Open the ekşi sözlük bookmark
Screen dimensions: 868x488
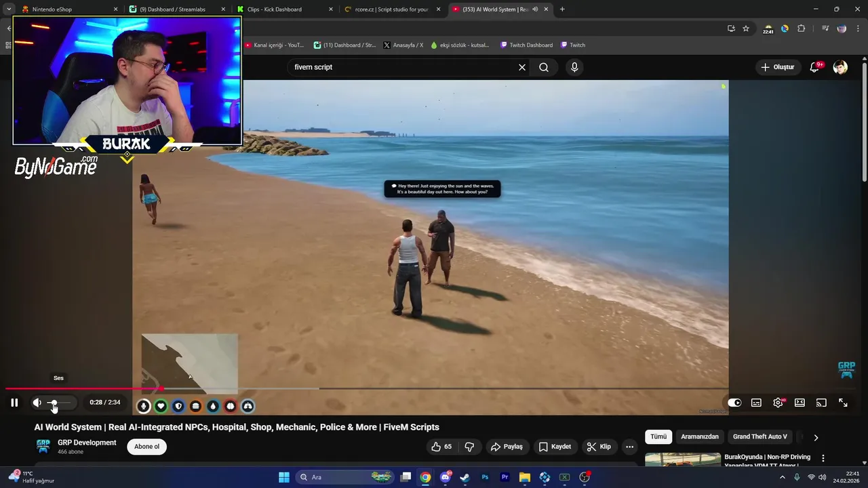coord(460,45)
